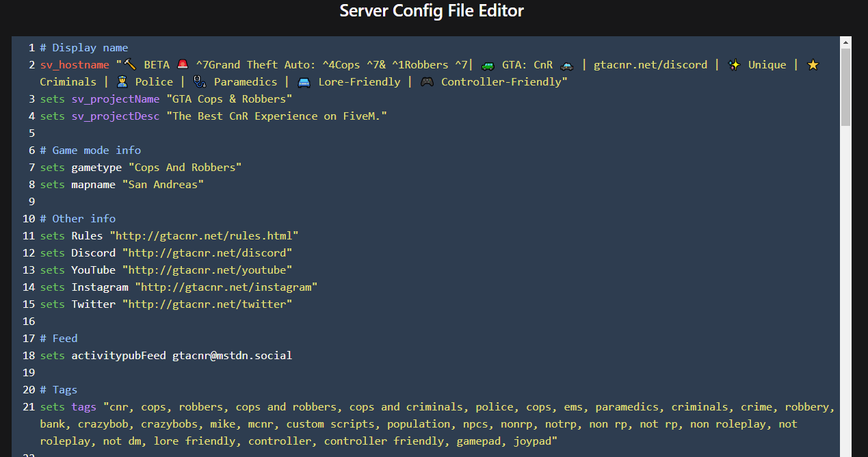Click the sparkles emoji before Unique
Viewport: 868px width, 457px height.
734,65
